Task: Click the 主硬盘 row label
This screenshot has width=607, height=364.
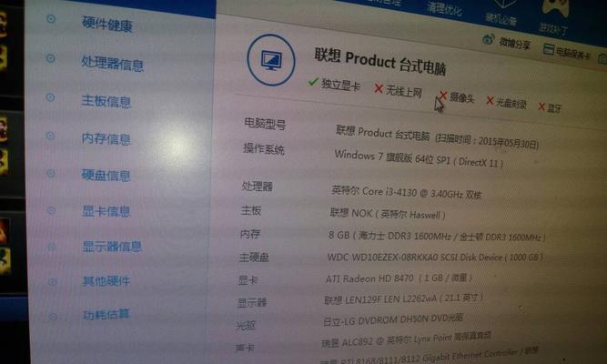Action: (254, 258)
